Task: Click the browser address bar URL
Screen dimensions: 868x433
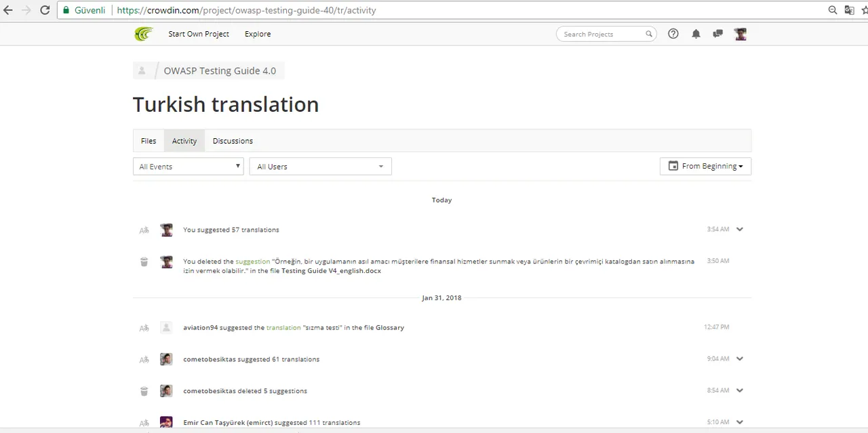Action: (246, 11)
